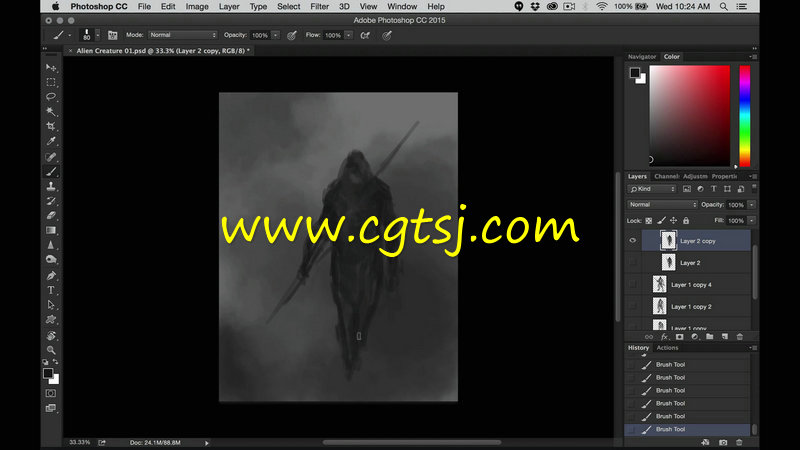Open layer filter Kind dropdown

coord(653,189)
